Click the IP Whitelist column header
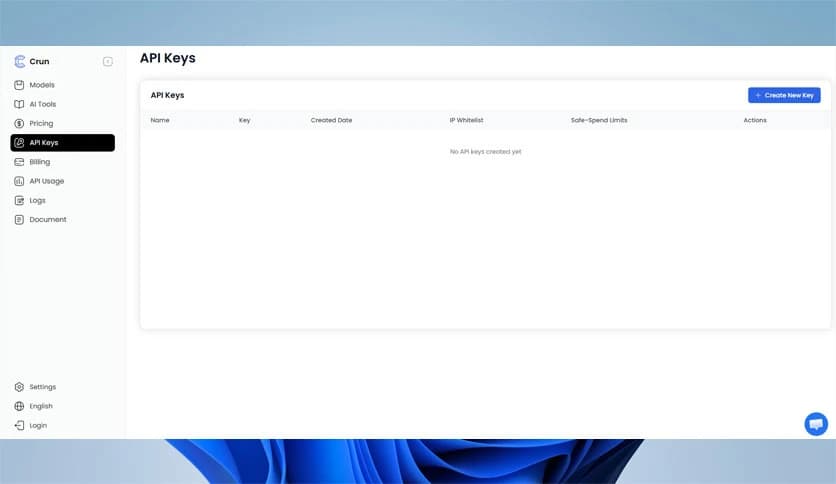The height and width of the screenshot is (484, 836). click(466, 120)
